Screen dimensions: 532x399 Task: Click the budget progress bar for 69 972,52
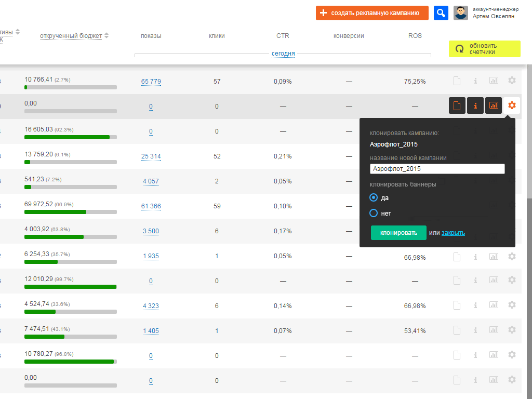[x=70, y=212]
